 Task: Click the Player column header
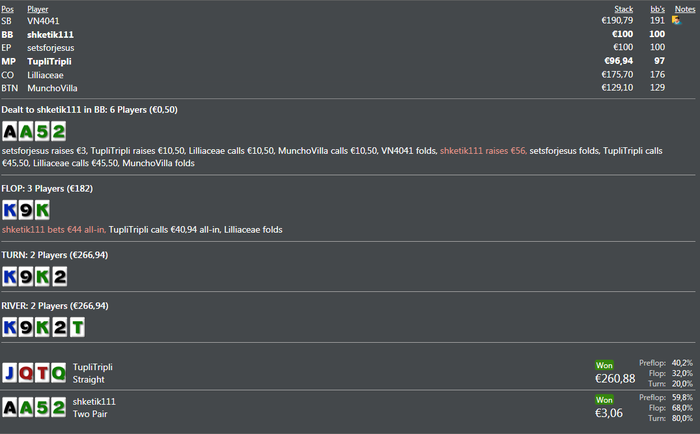[37, 8]
